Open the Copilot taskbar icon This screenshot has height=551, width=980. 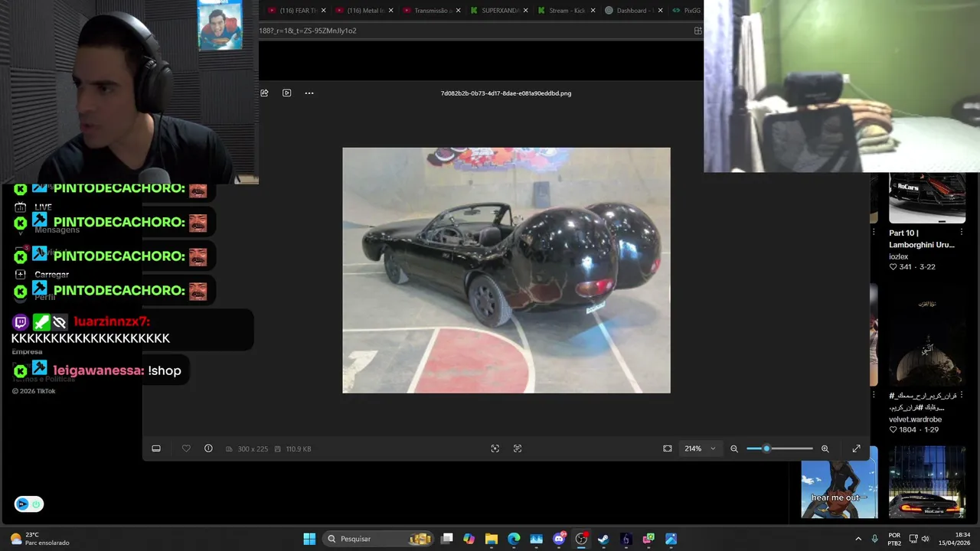pyautogui.click(x=469, y=539)
